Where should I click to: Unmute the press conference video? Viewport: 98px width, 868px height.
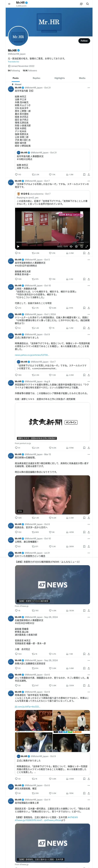click(x=71, y=247)
